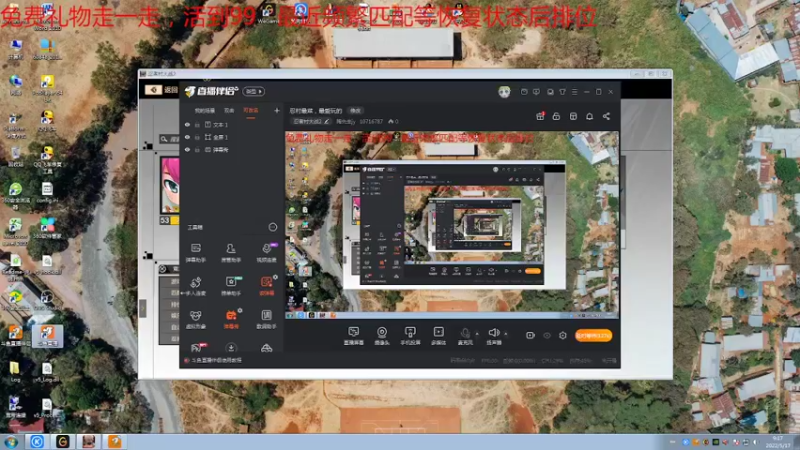Open the user avatar in title bar
The height and width of the screenshot is (450, 800).
[x=504, y=92]
